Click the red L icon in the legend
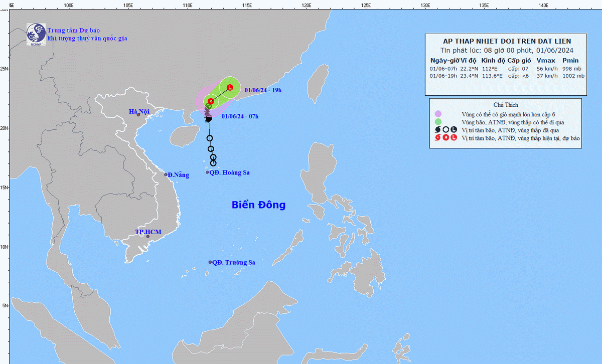The height and width of the screenshot is (364, 602). tap(454, 137)
